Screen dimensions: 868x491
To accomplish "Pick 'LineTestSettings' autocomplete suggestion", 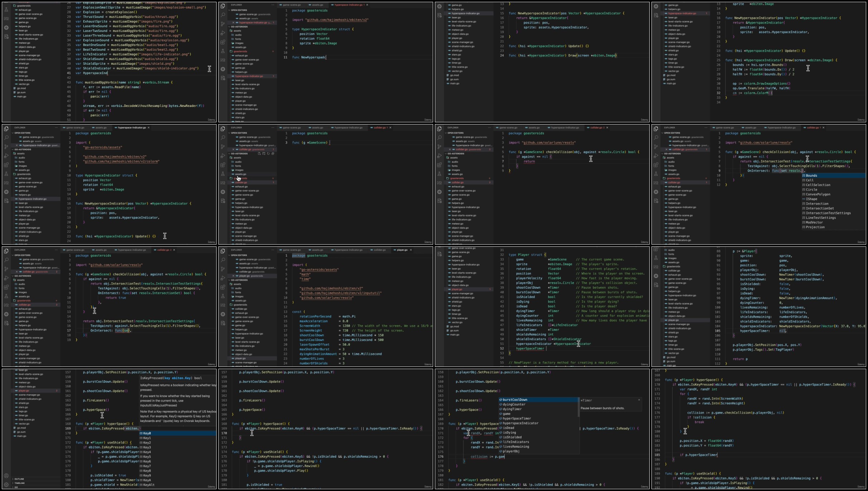I will (x=833, y=218).
